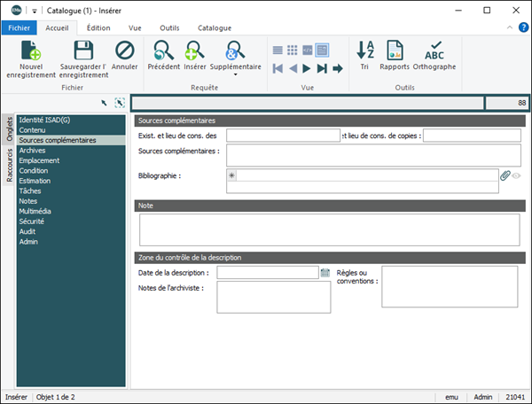The image size is (532, 404).
Task: Select Archives in the side tab list
Action: [32, 151]
